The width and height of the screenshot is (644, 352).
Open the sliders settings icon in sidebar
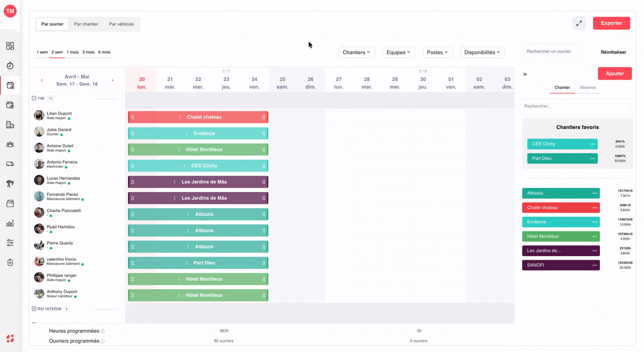[10, 243]
